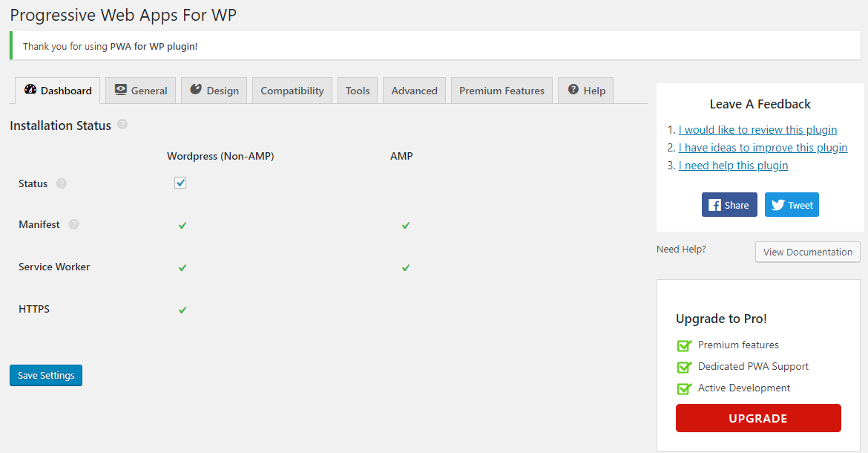Viewport: 868px width, 453px height.
Task: Click the View Documentation button
Action: point(808,252)
